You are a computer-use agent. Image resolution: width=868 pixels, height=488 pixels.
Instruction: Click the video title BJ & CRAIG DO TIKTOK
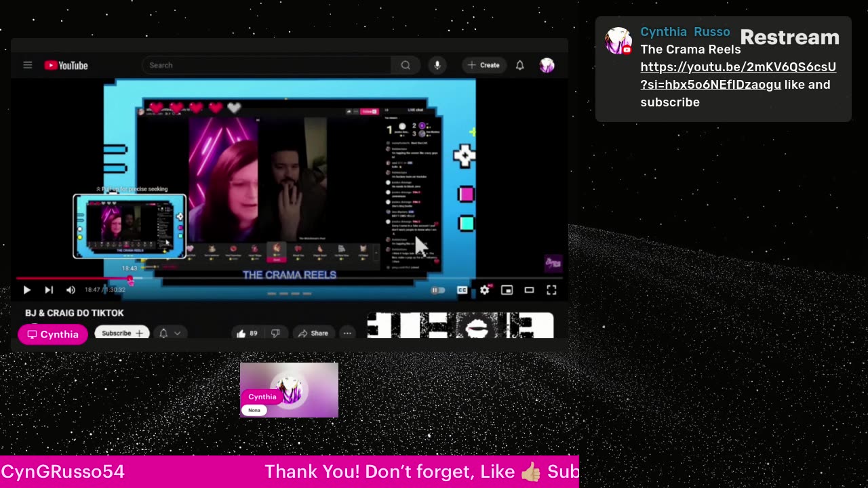(x=75, y=313)
